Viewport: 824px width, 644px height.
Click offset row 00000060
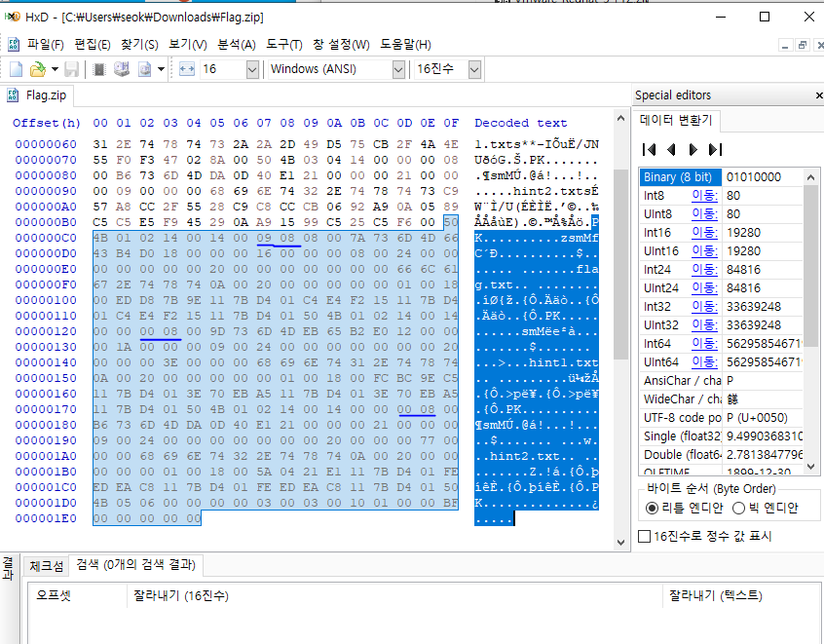[46, 144]
